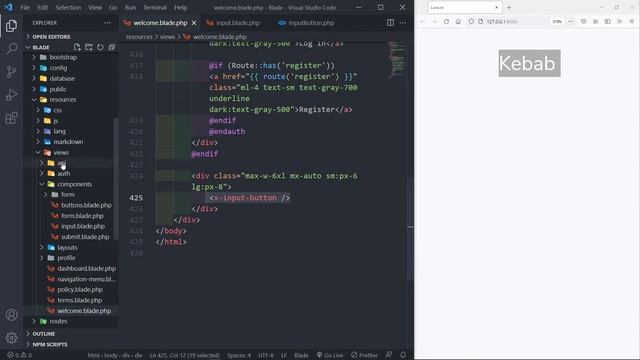
Task: Click the New Folder icon in the BLADE header
Action: tap(89, 47)
